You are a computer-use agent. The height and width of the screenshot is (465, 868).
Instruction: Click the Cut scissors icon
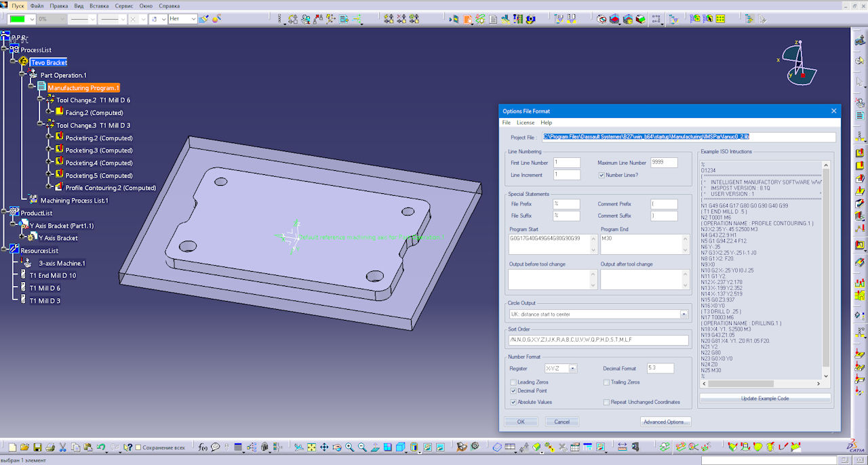pos(62,447)
